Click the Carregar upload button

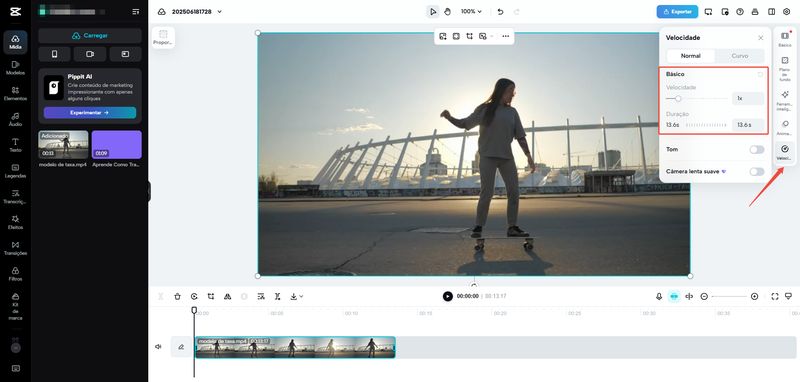(x=90, y=36)
